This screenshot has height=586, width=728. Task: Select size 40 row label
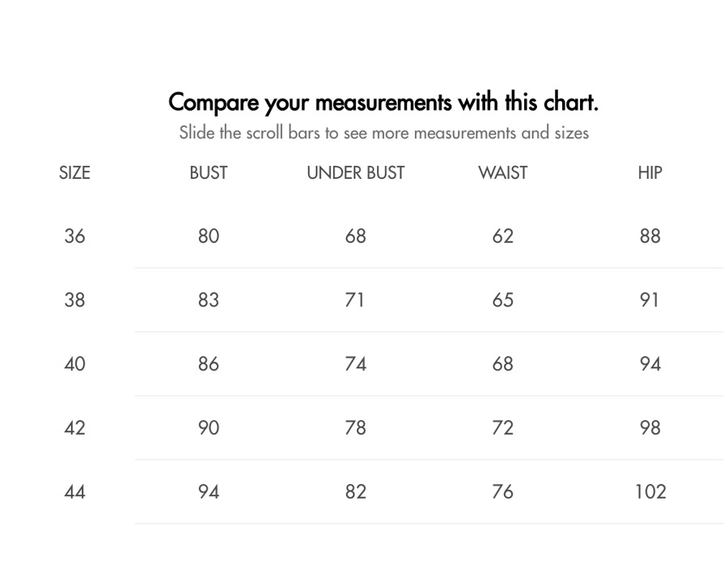click(x=74, y=364)
